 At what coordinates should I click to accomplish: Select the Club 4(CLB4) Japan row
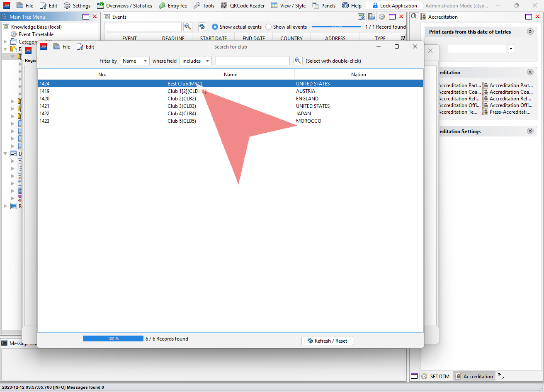click(x=230, y=114)
